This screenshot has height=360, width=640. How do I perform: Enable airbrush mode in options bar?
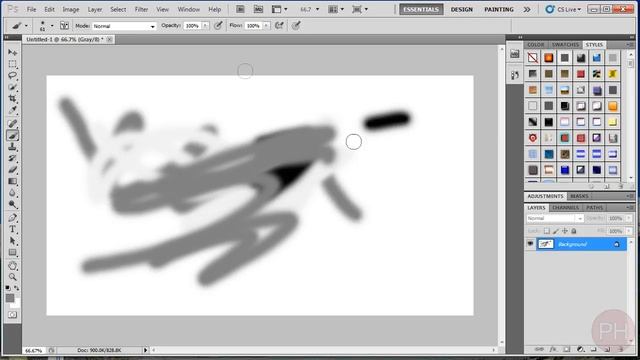[x=279, y=26]
